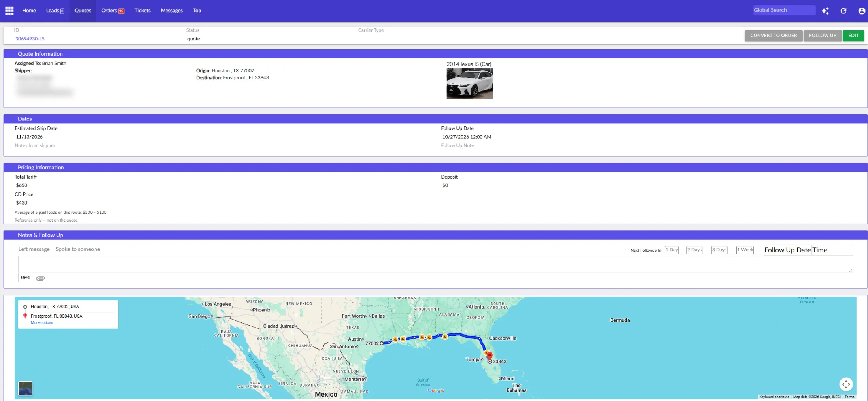
Task: Click the Google logo on map
Action: coord(436,390)
